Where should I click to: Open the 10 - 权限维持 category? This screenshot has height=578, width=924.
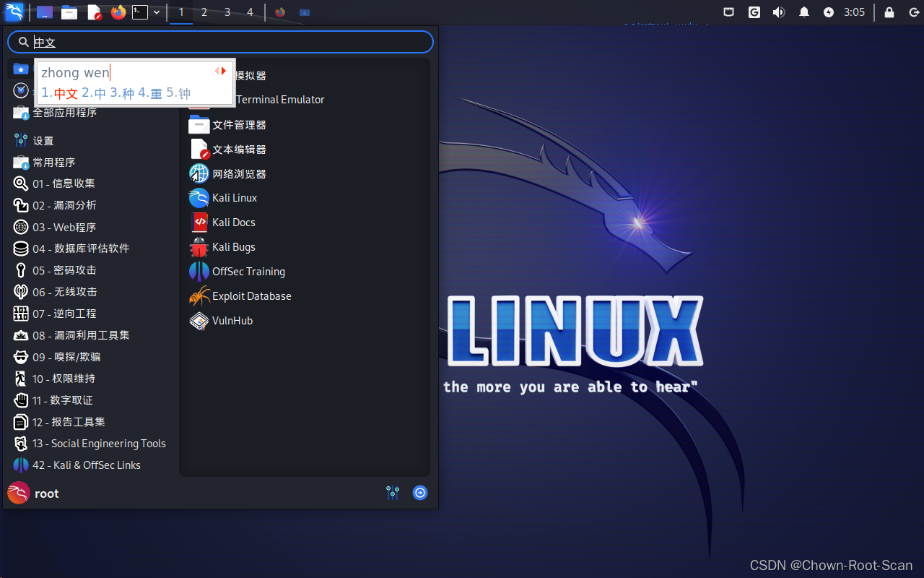(x=92, y=379)
